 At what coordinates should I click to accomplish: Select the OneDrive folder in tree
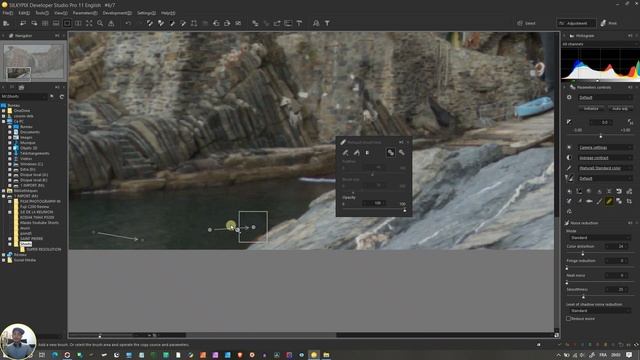(22, 111)
